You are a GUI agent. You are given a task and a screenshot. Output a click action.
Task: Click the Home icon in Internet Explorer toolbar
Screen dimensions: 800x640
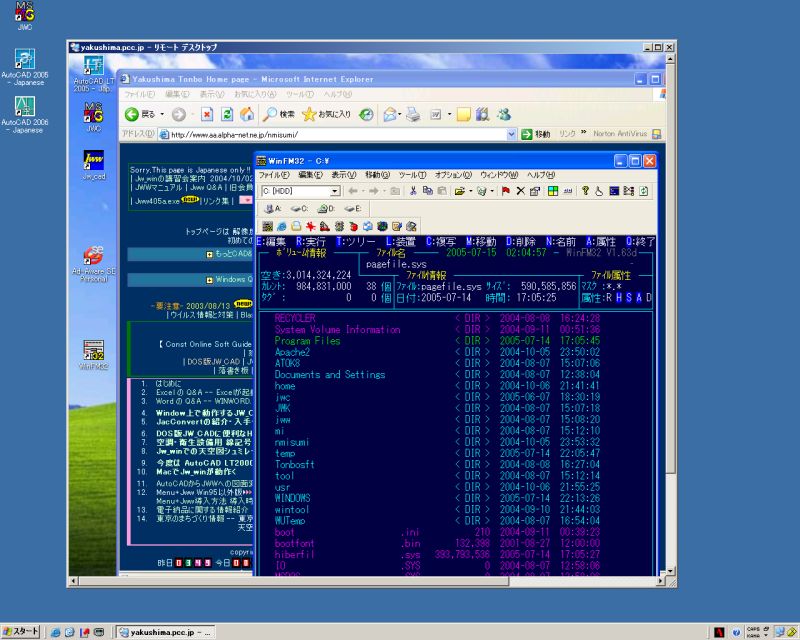(247, 114)
